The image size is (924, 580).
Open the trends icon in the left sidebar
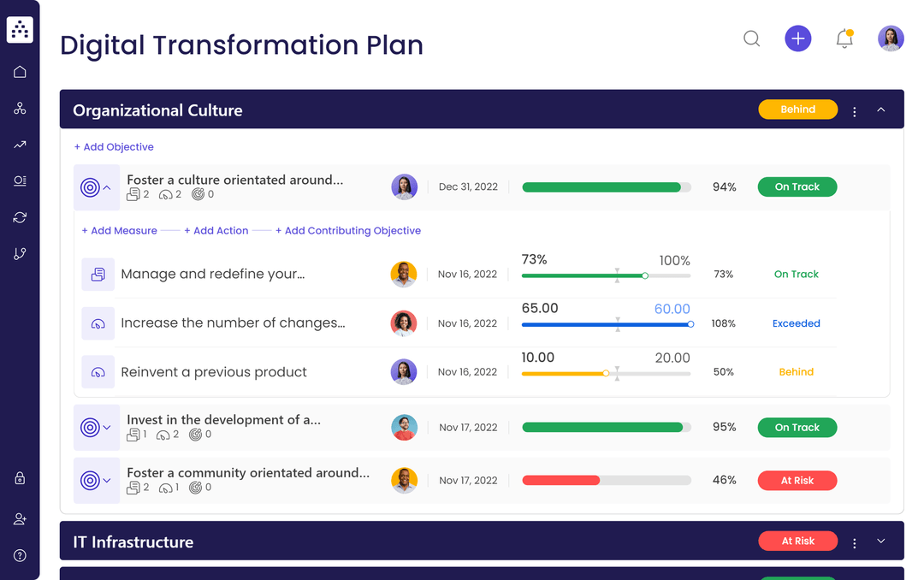[20, 144]
